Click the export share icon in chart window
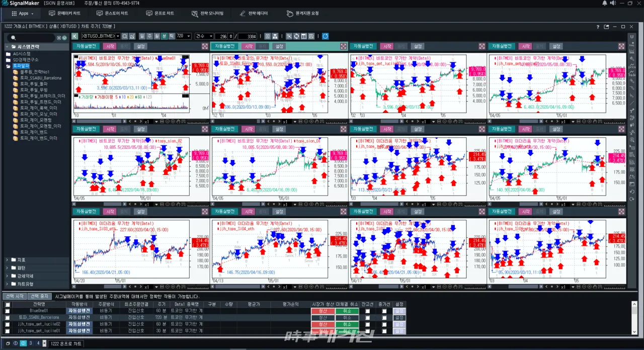The width and height of the screenshot is (644, 350). pyautogui.click(x=606, y=27)
